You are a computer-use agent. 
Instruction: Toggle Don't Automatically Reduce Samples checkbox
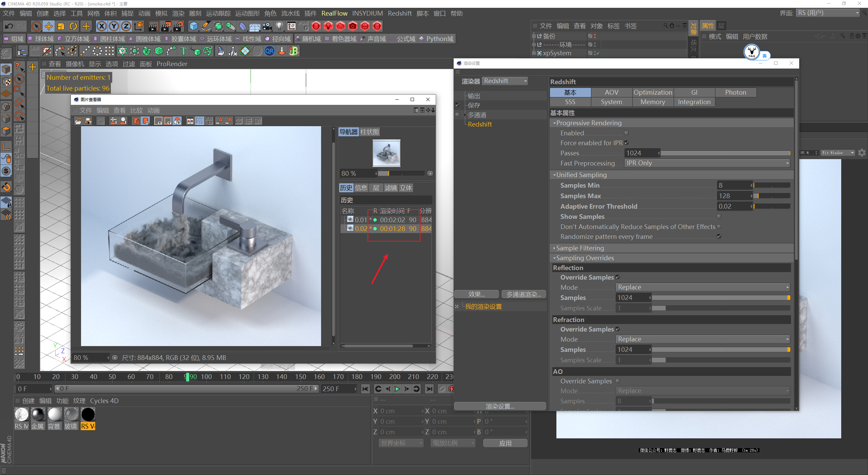(719, 227)
